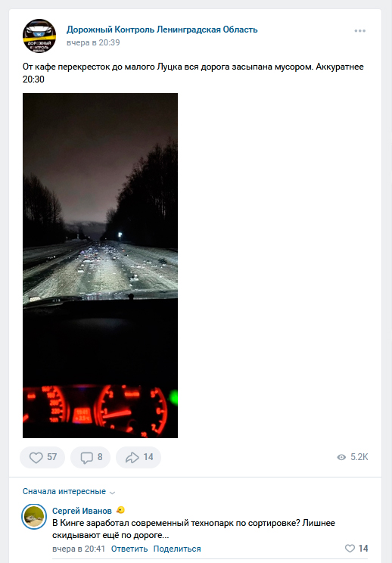This screenshot has height=563, width=392.
Task: Share the post with the arrow icon
Action: 132,457
